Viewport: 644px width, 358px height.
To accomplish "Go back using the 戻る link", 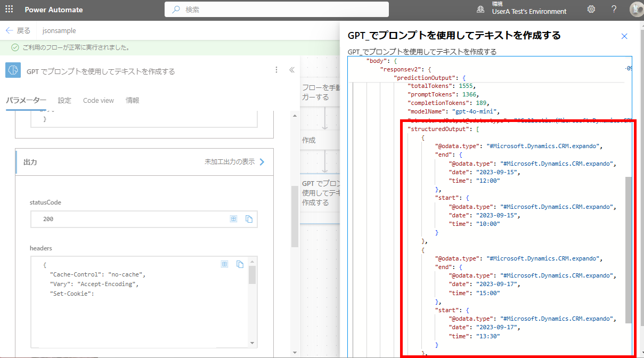I will tap(18, 30).
